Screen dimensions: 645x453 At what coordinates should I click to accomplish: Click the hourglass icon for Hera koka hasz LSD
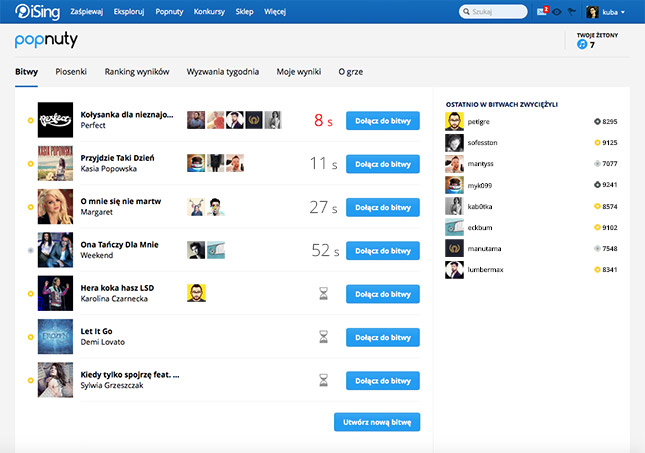(323, 293)
